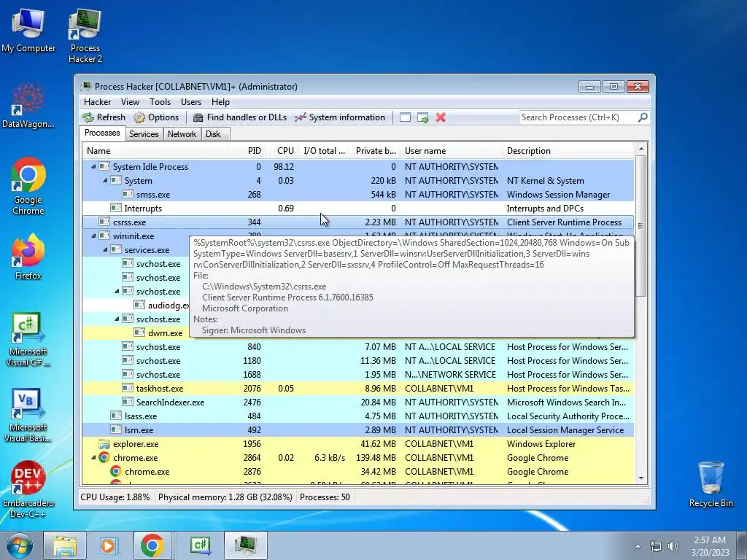747x560 pixels.
Task: Select the svchost.exe row with PID 1688
Action: [x=357, y=375]
